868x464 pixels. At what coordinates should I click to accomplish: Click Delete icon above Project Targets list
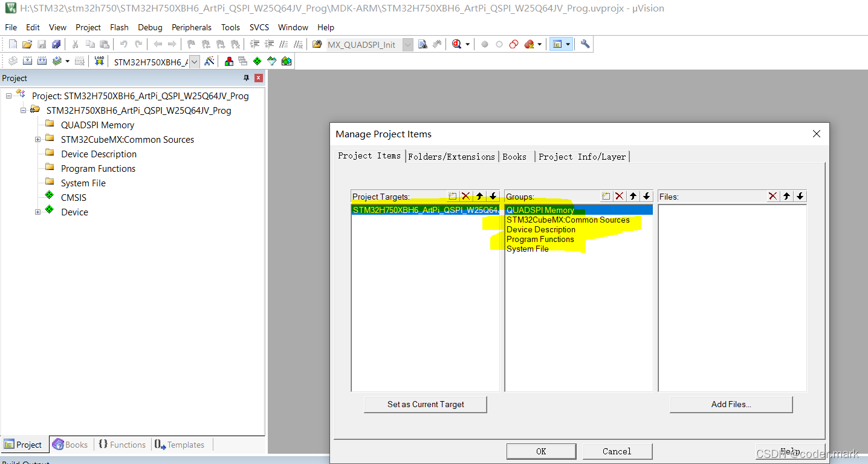(466, 196)
